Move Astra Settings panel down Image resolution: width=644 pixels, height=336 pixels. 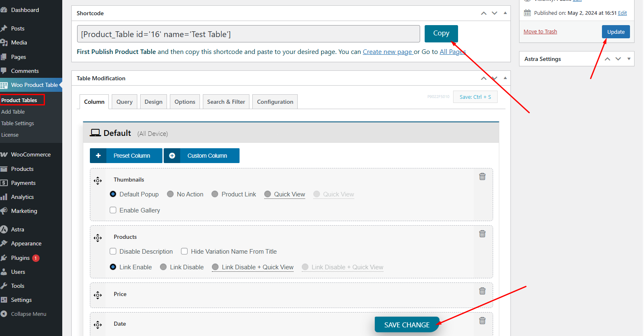click(x=618, y=59)
